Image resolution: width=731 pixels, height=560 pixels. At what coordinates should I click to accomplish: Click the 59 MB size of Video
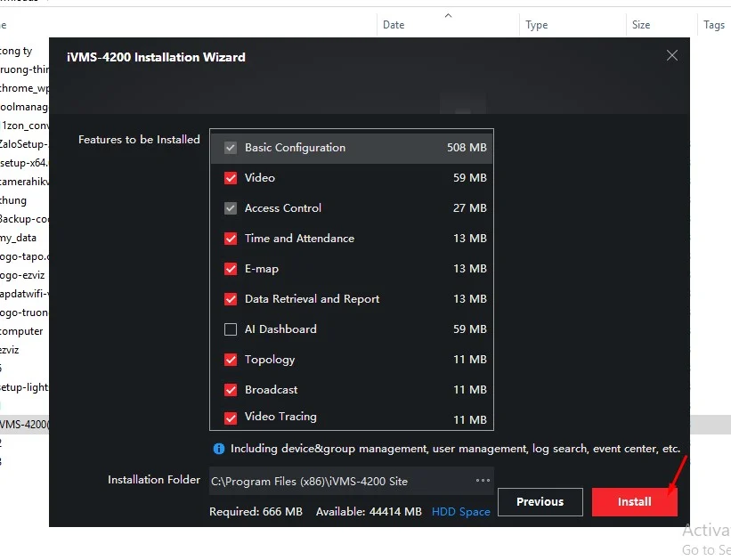(x=470, y=178)
